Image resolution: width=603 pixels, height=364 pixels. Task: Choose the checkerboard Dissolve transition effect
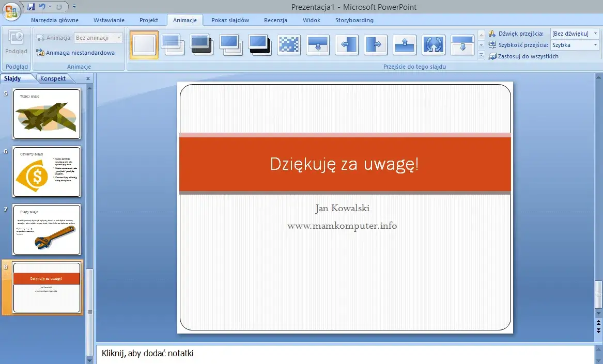tap(289, 45)
